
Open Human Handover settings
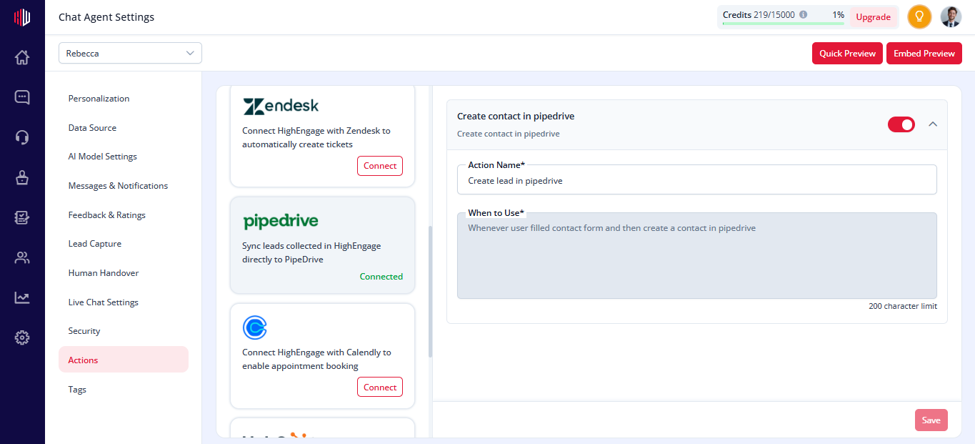click(103, 273)
